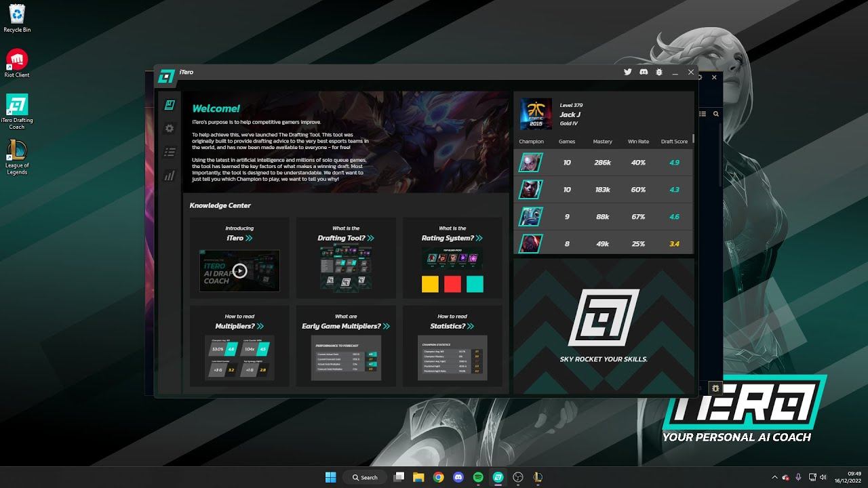Open the list view icon in iTero sidebar
The image size is (868, 488).
[x=170, y=152]
